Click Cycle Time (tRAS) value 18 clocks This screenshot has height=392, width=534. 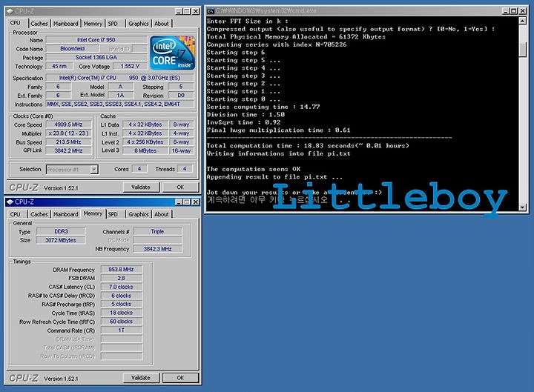point(122,313)
